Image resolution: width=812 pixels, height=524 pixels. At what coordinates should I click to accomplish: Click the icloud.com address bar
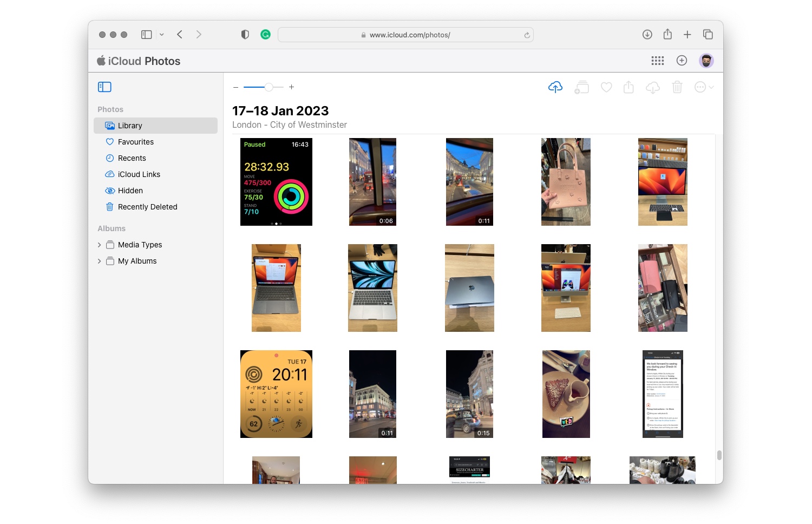[x=405, y=35]
